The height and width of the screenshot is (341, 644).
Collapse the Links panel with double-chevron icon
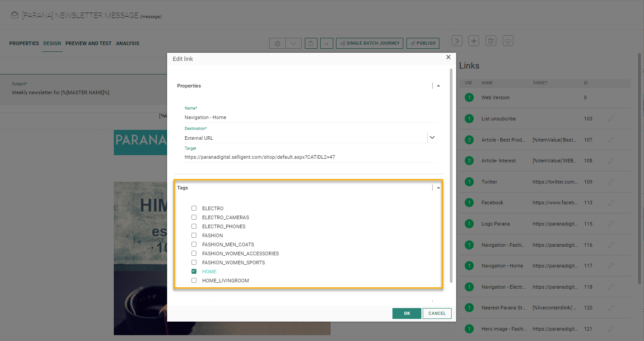pos(457,41)
